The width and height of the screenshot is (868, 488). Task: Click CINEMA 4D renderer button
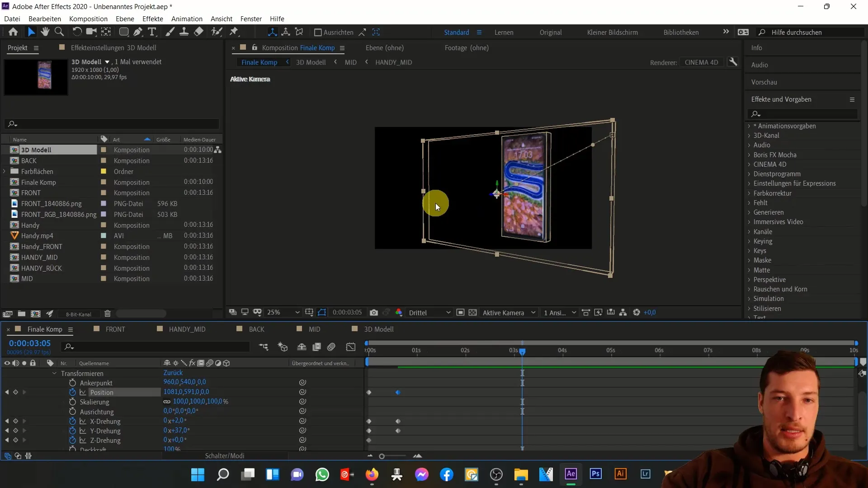point(701,62)
